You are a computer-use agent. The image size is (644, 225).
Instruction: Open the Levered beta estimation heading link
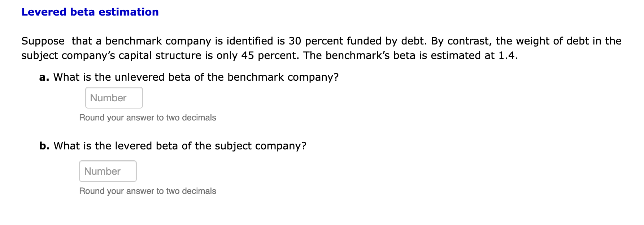point(89,12)
